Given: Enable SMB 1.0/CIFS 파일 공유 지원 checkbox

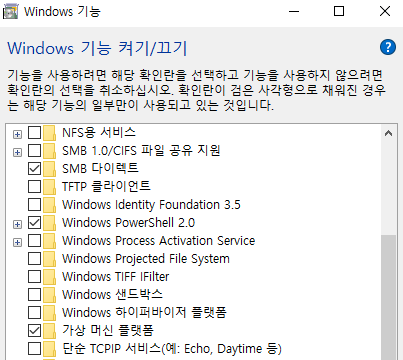Looking at the screenshot, I should click(34, 151).
